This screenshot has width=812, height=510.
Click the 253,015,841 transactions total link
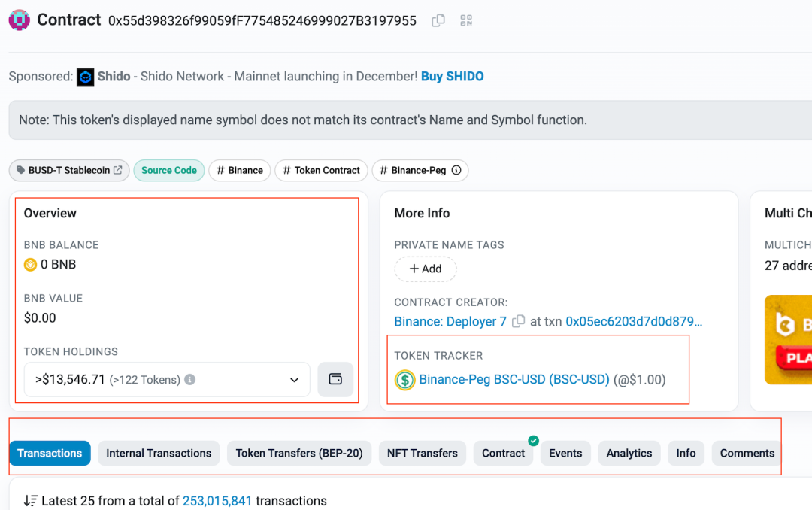(217, 501)
